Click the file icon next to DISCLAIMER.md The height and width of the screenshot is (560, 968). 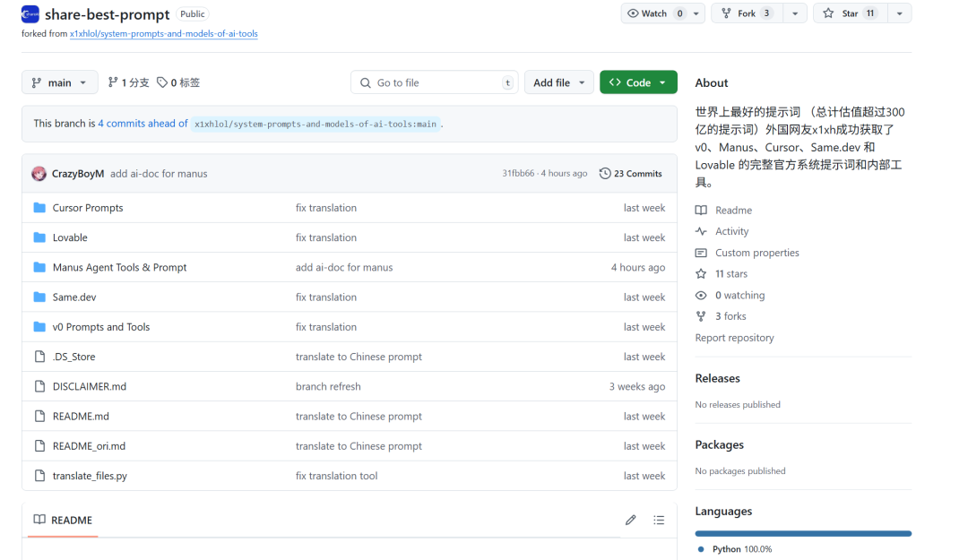[39, 386]
